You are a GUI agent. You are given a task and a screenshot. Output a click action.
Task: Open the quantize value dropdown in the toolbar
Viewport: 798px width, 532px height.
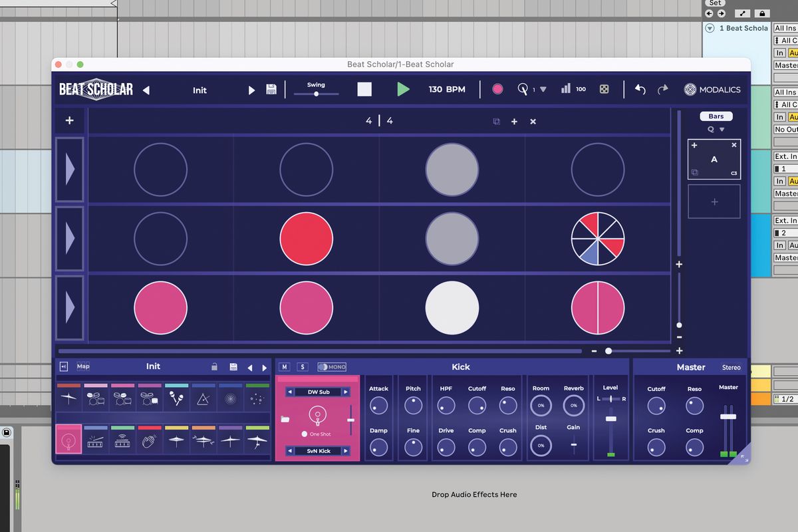[x=542, y=89]
